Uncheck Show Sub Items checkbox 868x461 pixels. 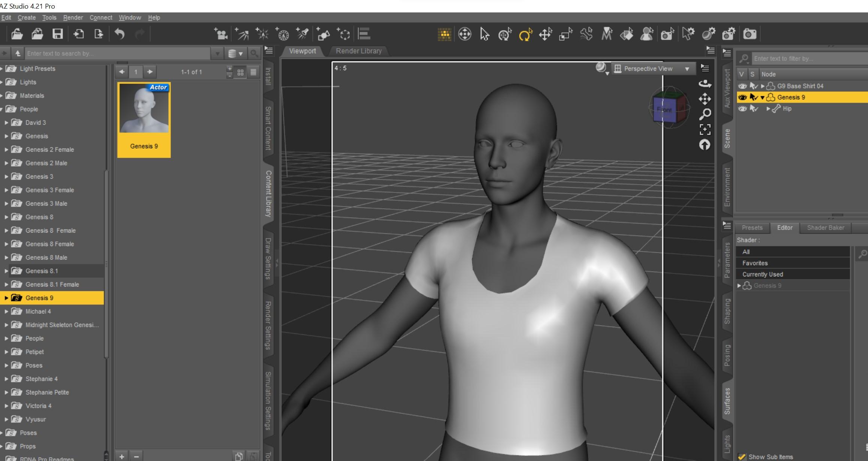(x=741, y=457)
